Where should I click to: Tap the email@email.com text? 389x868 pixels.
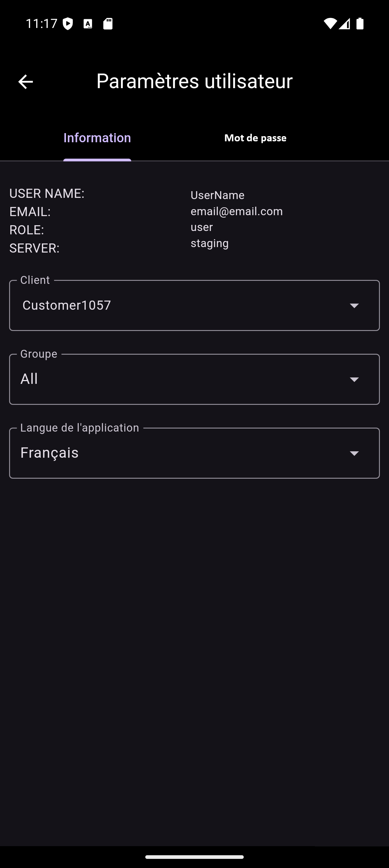tap(236, 211)
